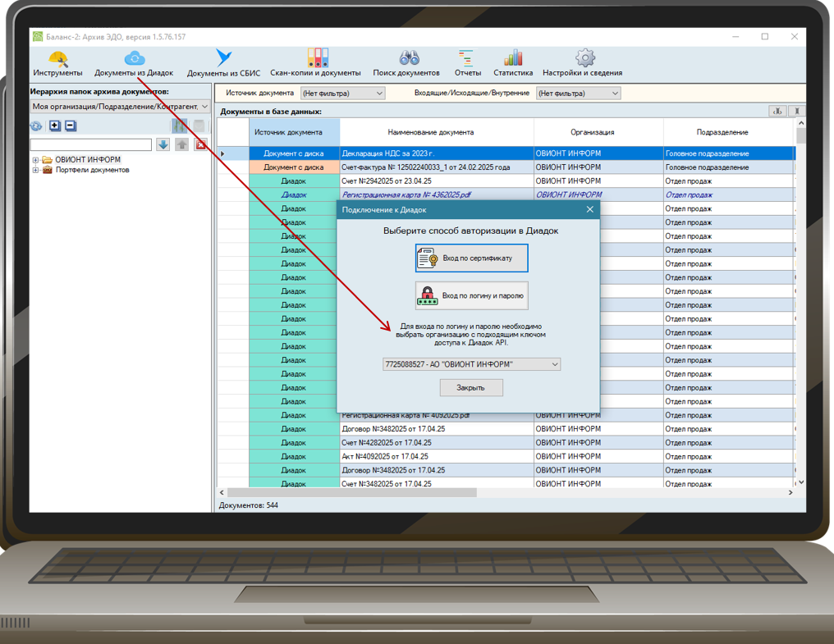
Task: Click the greyed-out icon beside the green filter
Action: (x=199, y=126)
